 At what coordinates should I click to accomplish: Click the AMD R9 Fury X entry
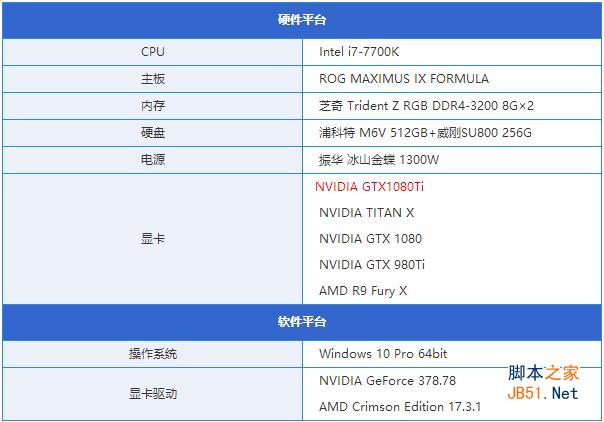363,291
